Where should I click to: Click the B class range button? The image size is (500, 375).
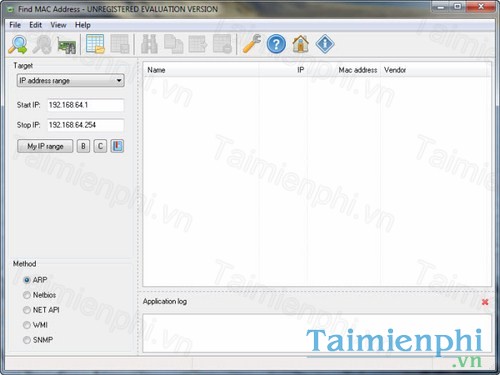(x=83, y=146)
